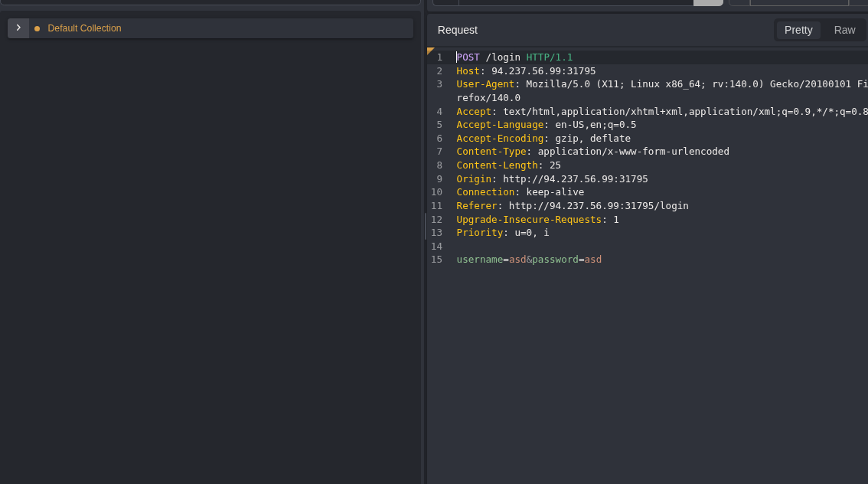Click the username parameter in request body
868x484 pixels.
pos(479,260)
